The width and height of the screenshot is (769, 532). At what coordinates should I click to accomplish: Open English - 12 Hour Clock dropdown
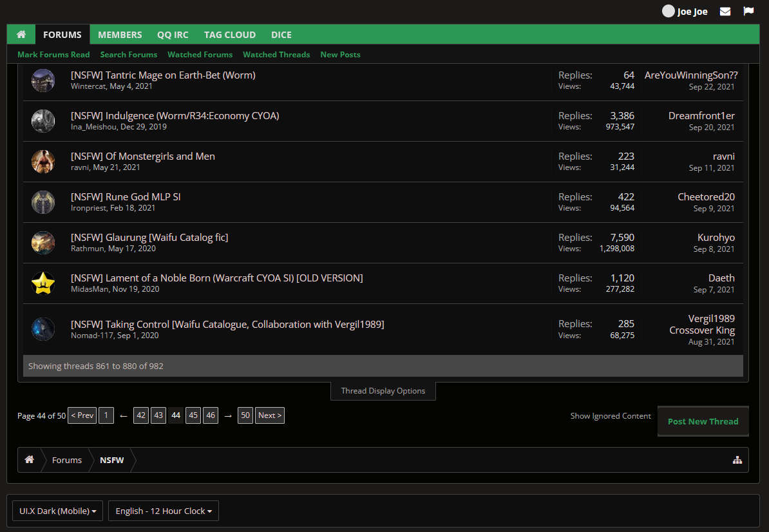(164, 511)
